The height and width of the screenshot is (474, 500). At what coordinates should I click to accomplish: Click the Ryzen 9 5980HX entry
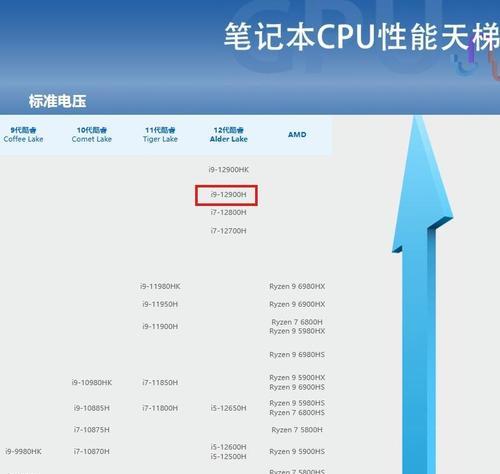click(x=297, y=331)
